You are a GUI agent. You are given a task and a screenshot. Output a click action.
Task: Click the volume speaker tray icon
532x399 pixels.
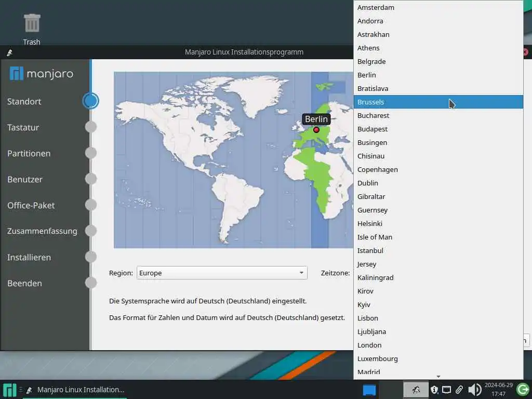(x=474, y=390)
